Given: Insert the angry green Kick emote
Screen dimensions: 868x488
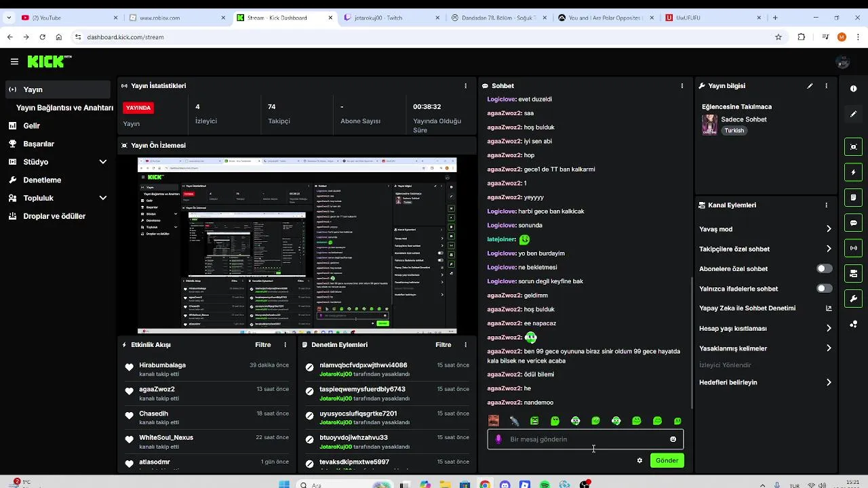Looking at the screenshot, I should [x=534, y=421].
